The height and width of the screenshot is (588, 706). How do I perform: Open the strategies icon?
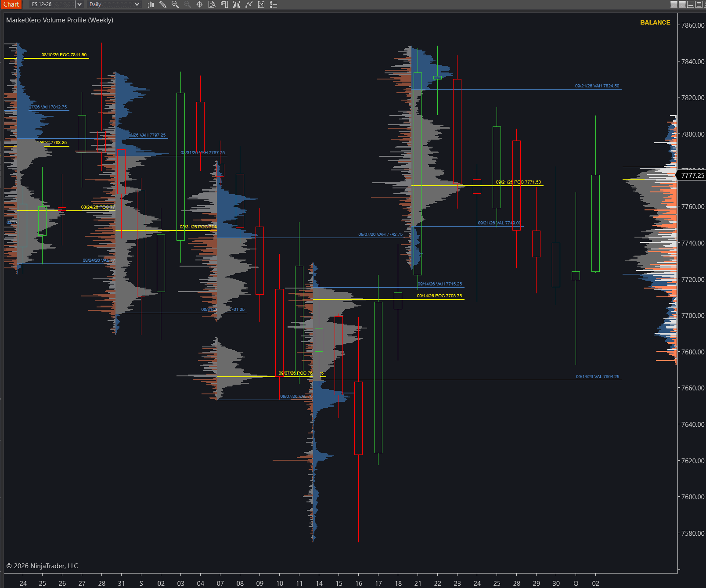261,4
